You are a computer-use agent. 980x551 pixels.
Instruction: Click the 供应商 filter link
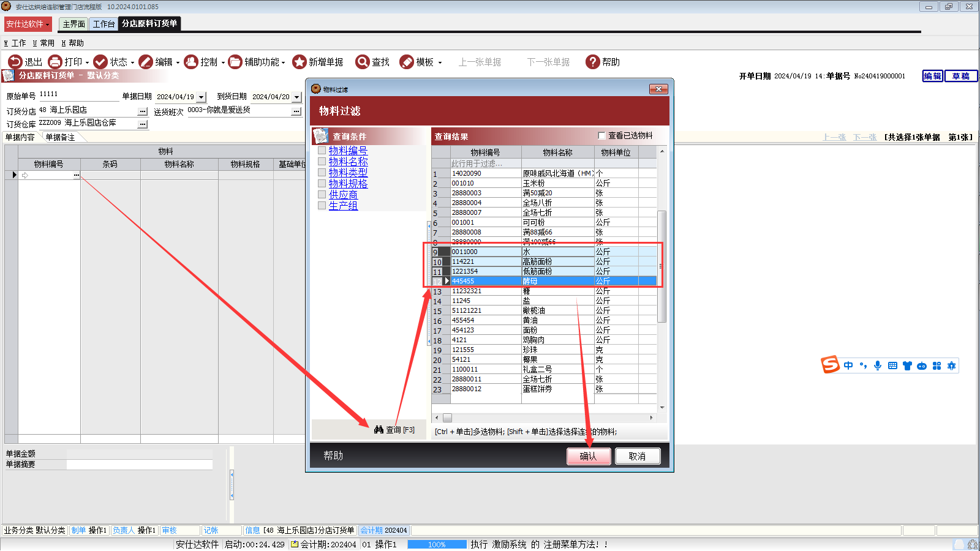(343, 195)
